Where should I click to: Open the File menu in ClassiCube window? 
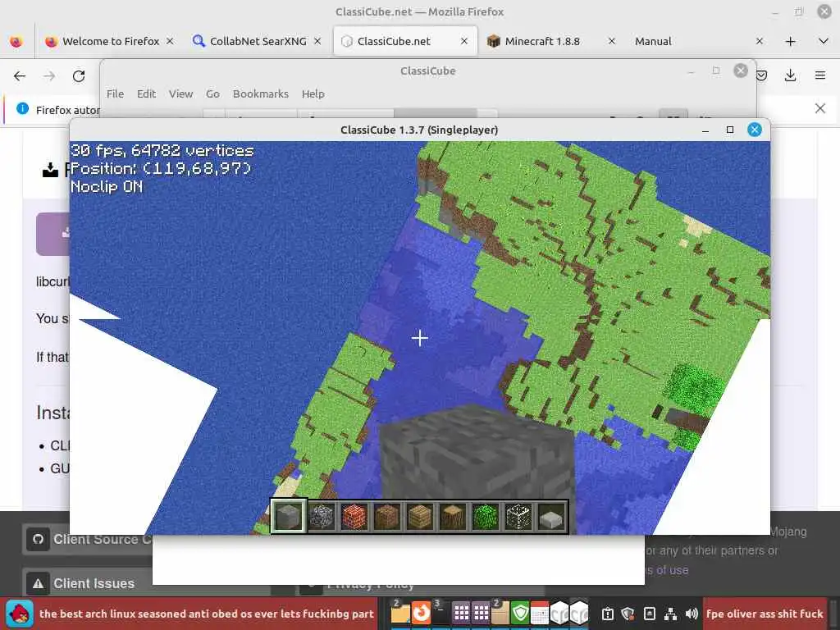tap(115, 94)
